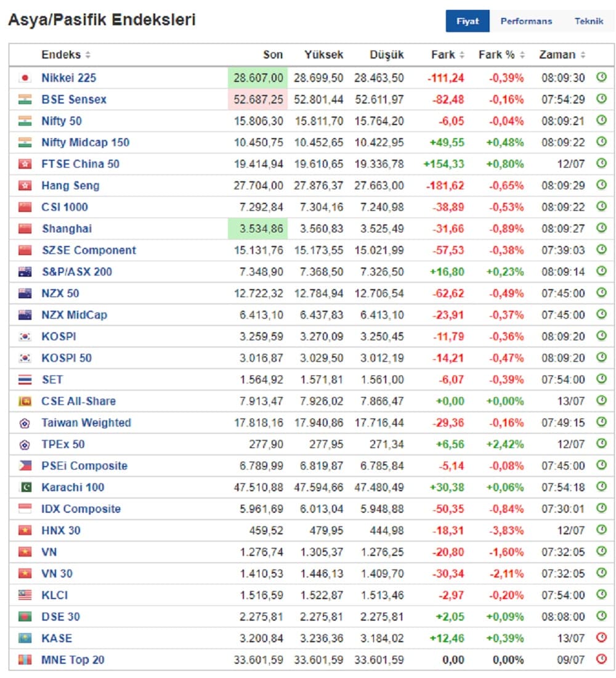Click green clock icon in TPEx 50 row

click(601, 443)
